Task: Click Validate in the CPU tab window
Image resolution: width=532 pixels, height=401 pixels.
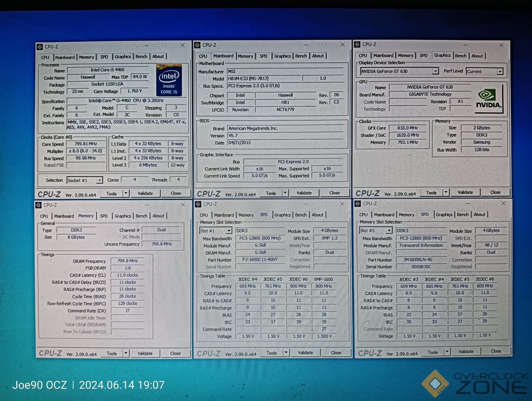Action: click(x=145, y=193)
